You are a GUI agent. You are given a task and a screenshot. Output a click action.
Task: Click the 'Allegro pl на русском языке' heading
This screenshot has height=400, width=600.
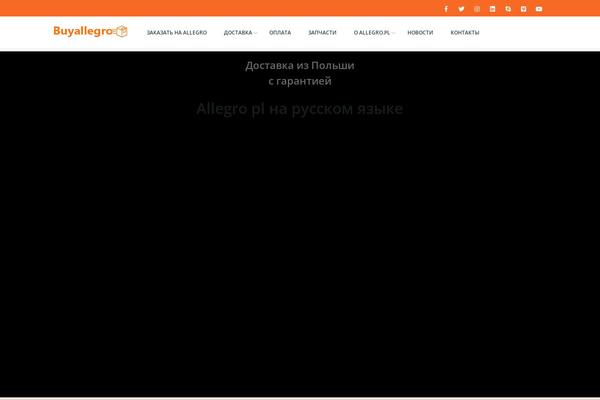(300, 109)
